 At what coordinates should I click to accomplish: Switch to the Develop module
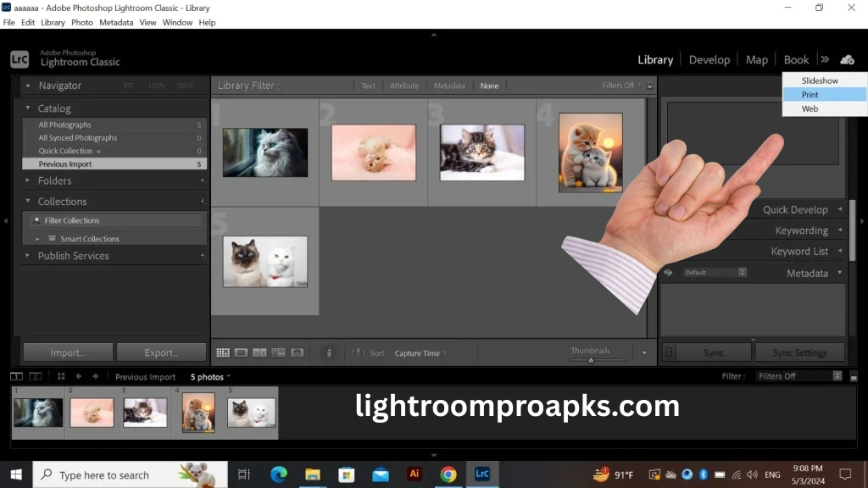click(709, 59)
